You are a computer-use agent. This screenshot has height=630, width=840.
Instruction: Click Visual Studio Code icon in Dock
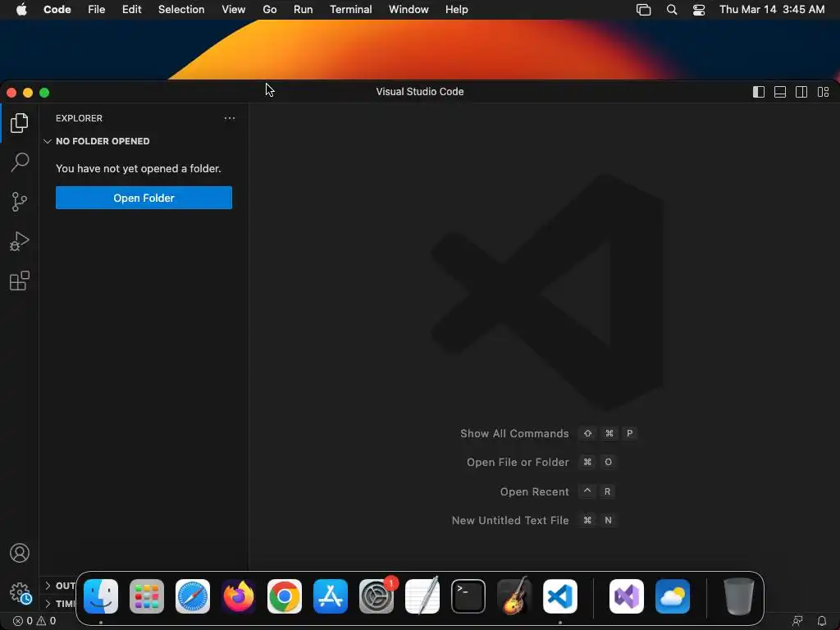(559, 596)
